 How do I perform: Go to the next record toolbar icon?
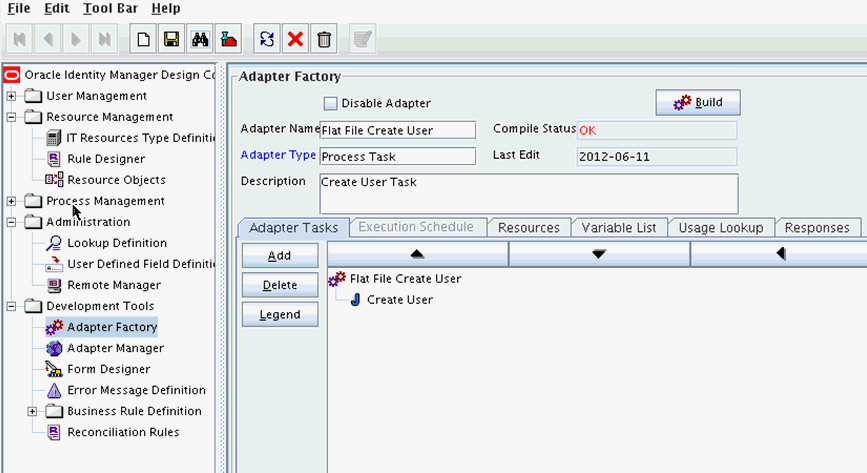coord(76,39)
